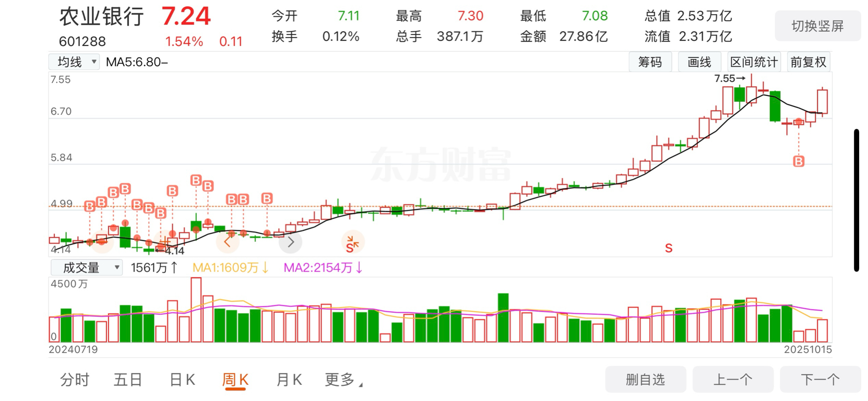The height and width of the screenshot is (401, 868).
Task: Go to next stock with 下一个
Action: 820,380
